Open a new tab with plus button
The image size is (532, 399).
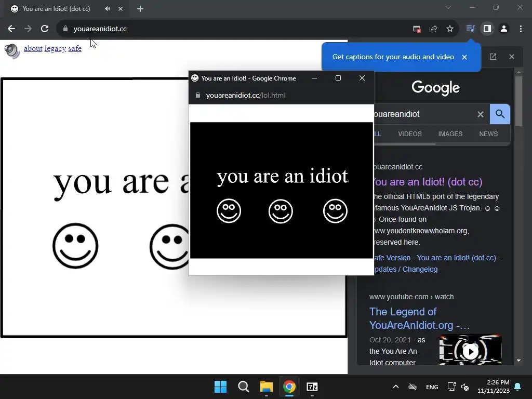[x=140, y=9]
